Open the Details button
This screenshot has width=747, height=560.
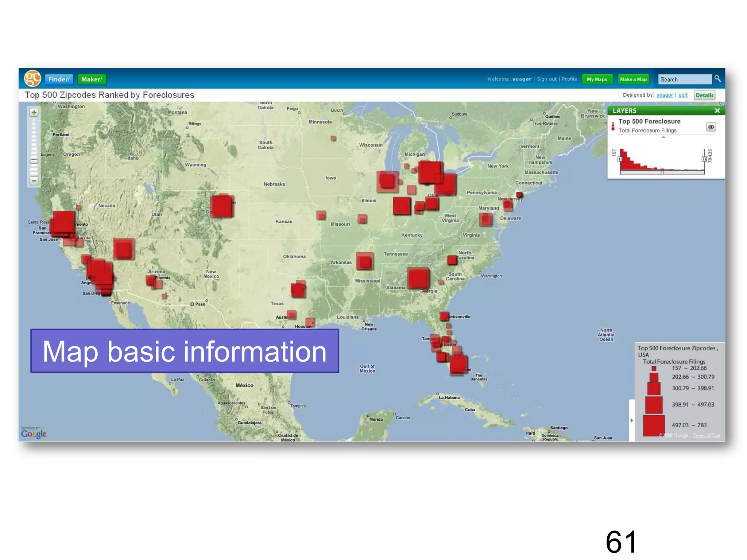click(704, 95)
